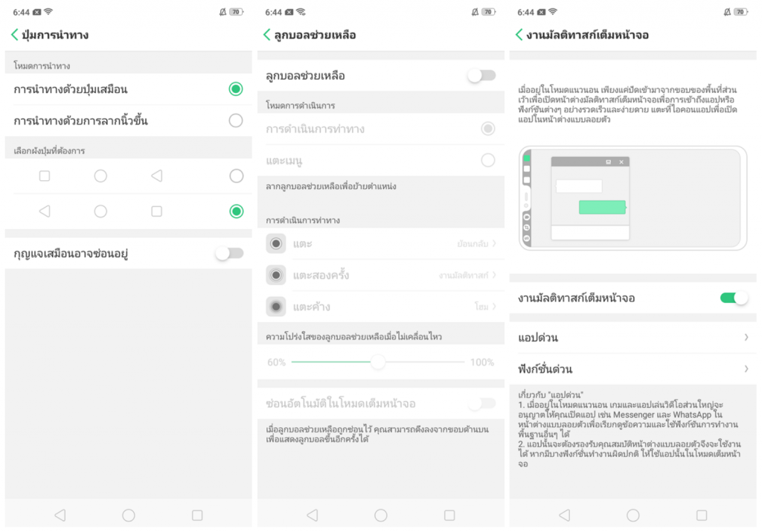
Task: Enable ลูกบอลช่วยเหลือ switch
Action: tap(481, 75)
